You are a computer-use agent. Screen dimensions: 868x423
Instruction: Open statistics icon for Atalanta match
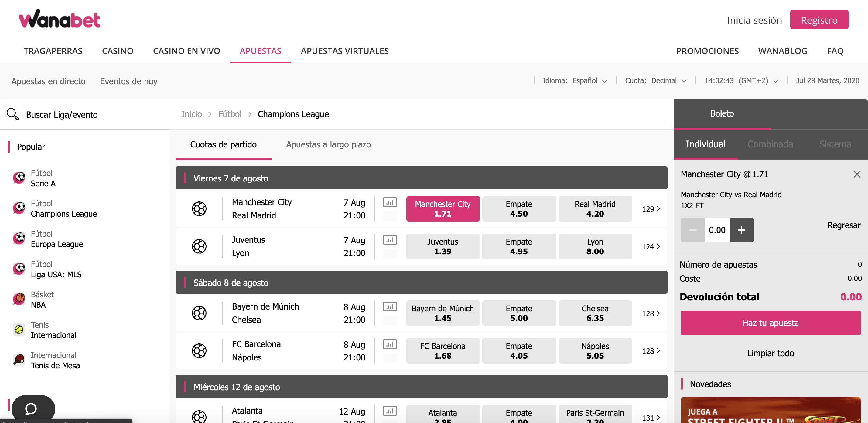click(x=390, y=411)
